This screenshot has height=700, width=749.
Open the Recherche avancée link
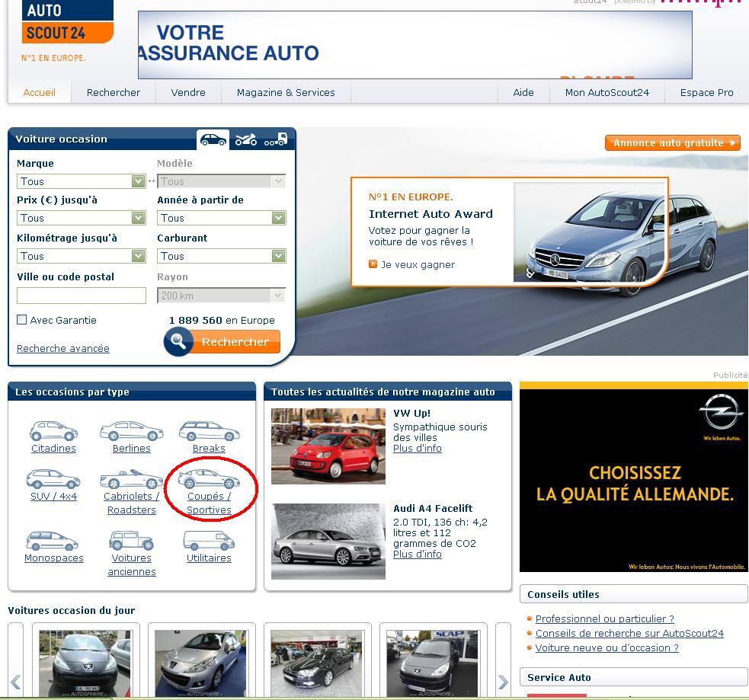[x=63, y=348]
